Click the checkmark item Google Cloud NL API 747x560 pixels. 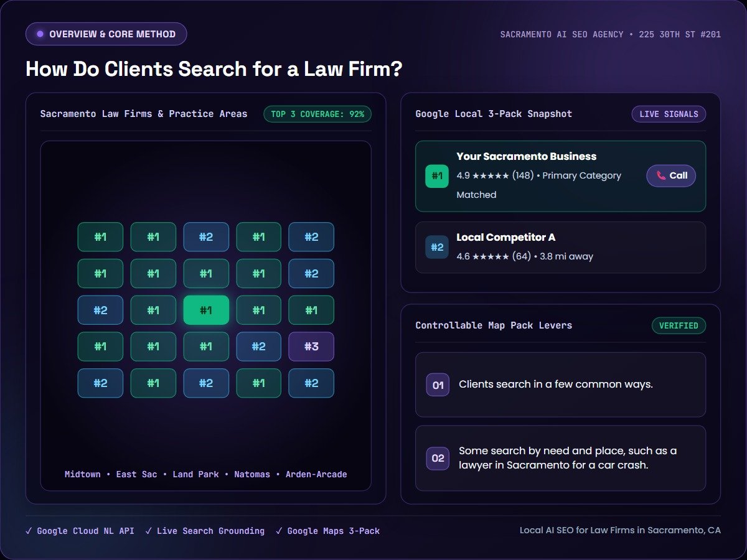click(80, 531)
